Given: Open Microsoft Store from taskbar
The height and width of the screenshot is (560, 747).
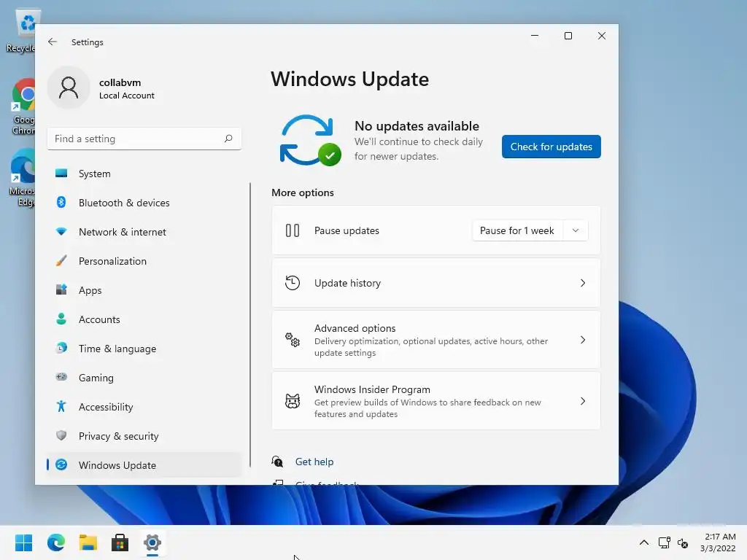Looking at the screenshot, I should (x=120, y=542).
